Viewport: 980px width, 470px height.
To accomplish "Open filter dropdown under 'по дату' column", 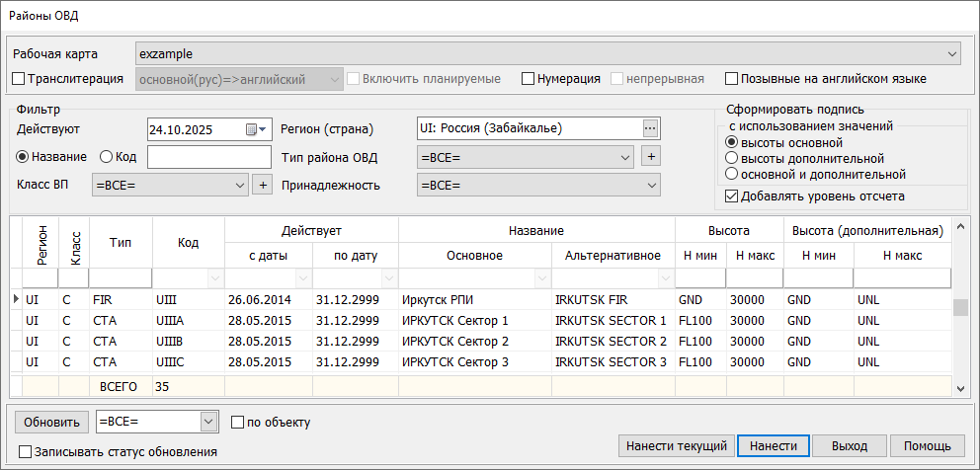I will click(388, 278).
